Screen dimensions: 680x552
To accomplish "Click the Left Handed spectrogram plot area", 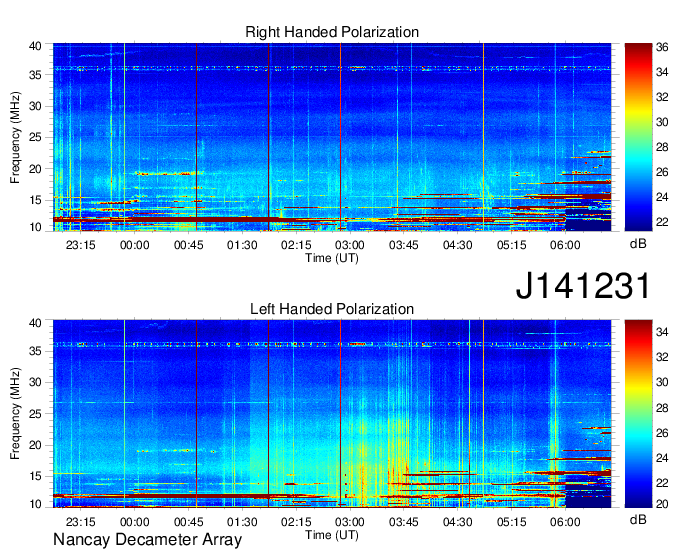I will pyautogui.click(x=332, y=414).
